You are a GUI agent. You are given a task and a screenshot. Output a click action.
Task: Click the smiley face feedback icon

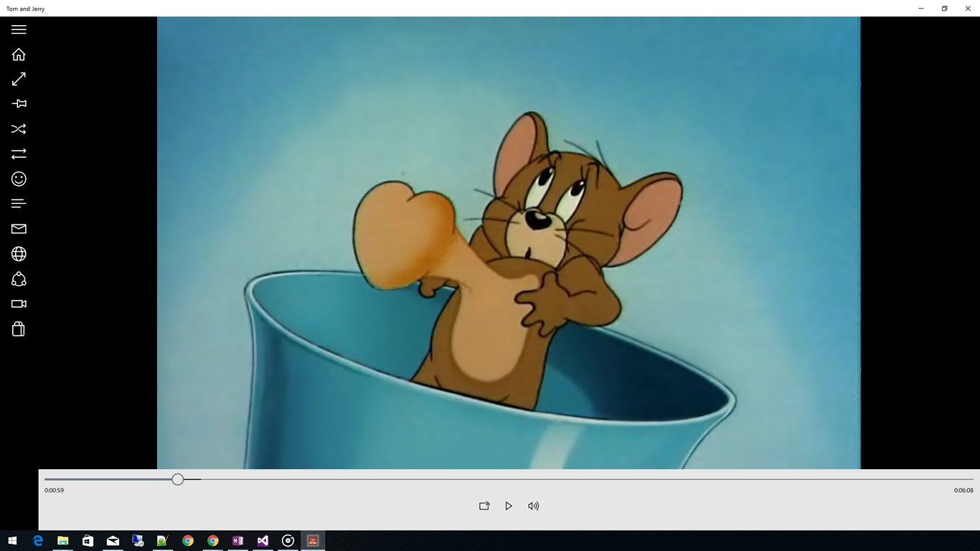click(x=19, y=179)
